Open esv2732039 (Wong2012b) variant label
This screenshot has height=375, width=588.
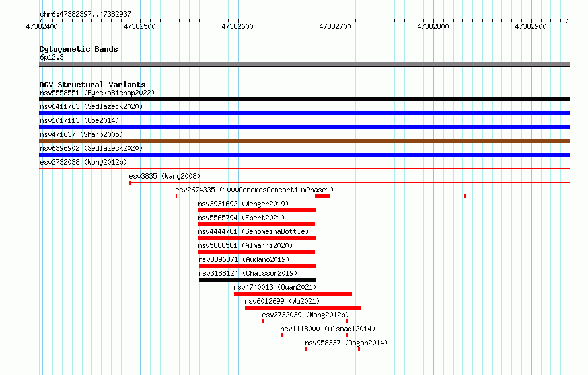(x=305, y=315)
